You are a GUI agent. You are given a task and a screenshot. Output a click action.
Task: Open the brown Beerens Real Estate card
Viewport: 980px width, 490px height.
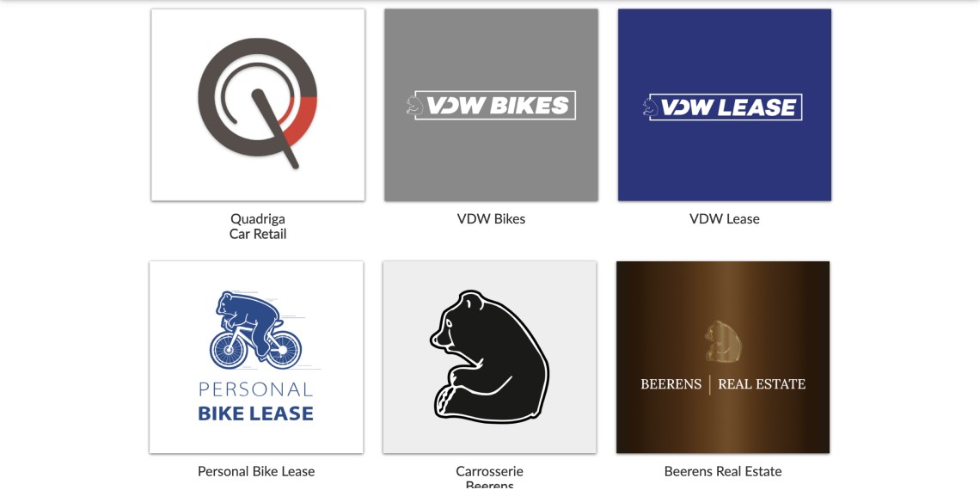click(722, 357)
